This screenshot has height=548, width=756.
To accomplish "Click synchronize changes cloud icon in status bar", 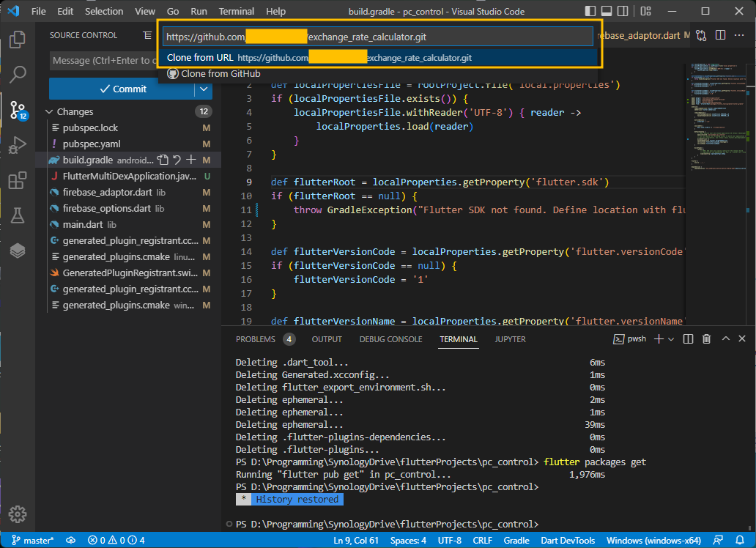I will tap(71, 540).
